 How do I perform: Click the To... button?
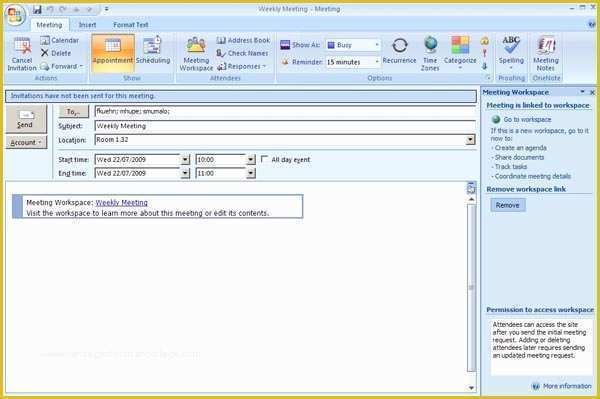tap(73, 112)
